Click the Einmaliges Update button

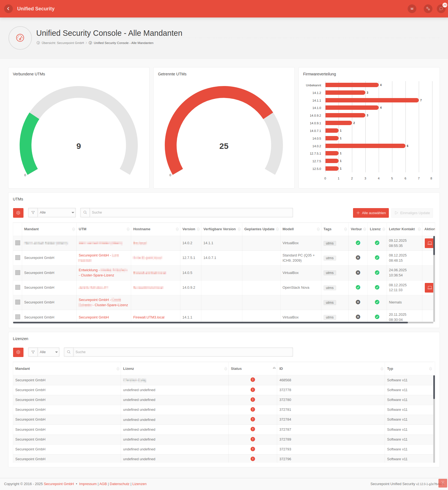(x=412, y=213)
